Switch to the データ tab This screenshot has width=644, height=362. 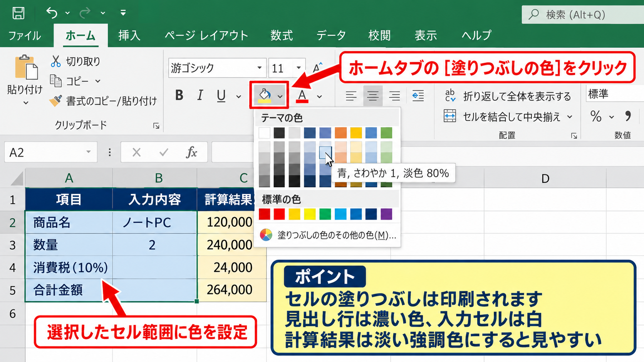coord(331,35)
